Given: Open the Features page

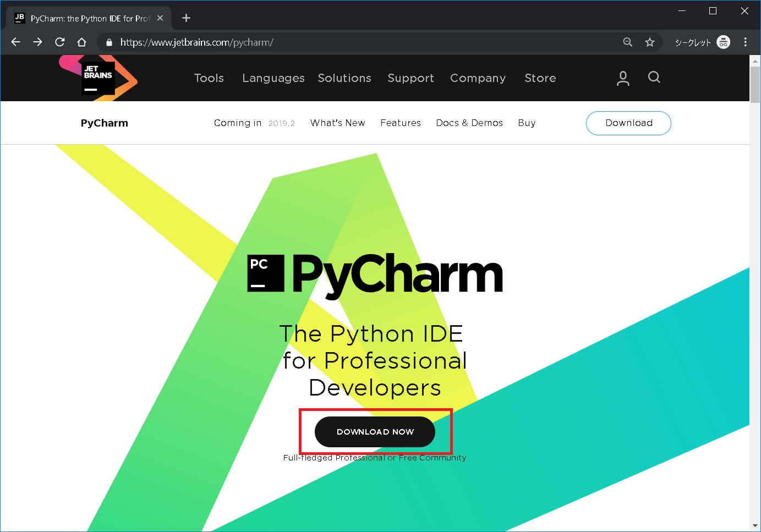Looking at the screenshot, I should 401,123.
